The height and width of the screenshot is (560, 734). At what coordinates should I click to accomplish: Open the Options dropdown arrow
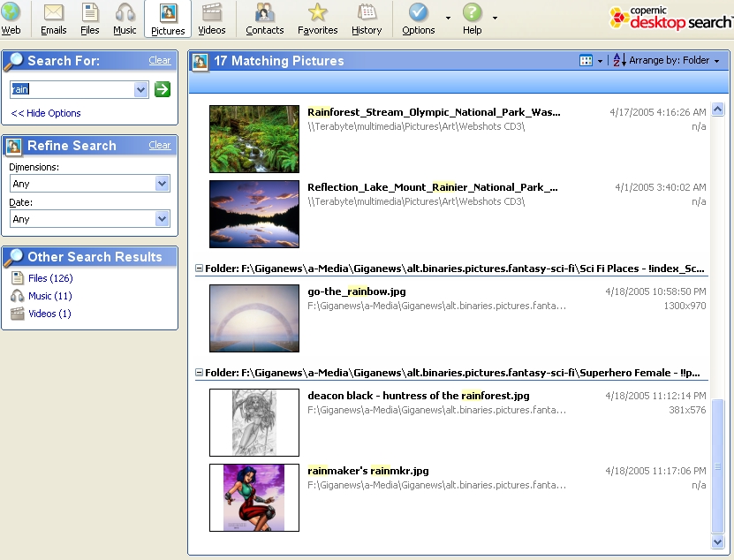click(x=448, y=18)
